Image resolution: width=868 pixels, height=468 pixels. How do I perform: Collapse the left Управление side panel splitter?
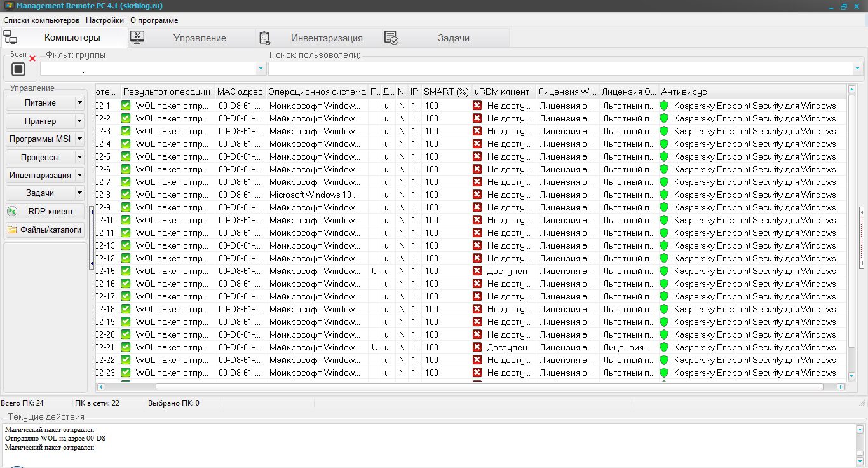(x=92, y=237)
